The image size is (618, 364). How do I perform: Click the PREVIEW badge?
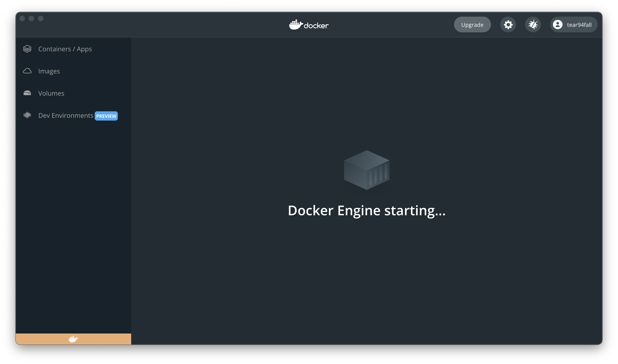coord(106,116)
